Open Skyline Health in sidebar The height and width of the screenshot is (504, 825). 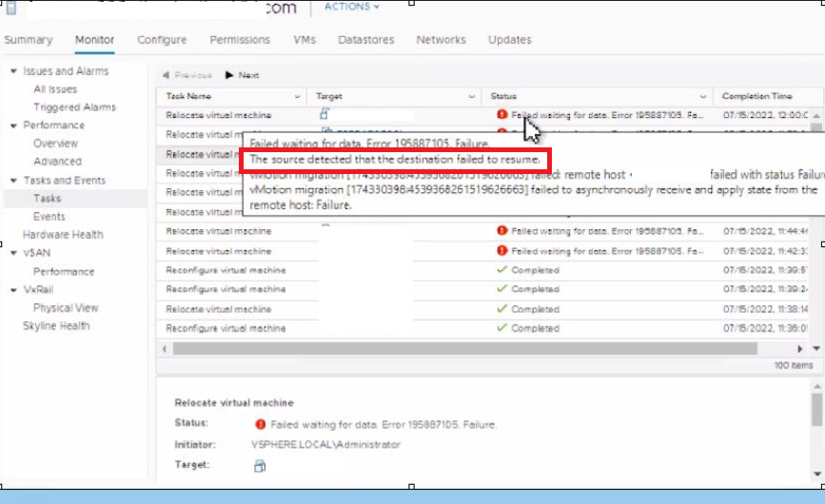56,326
